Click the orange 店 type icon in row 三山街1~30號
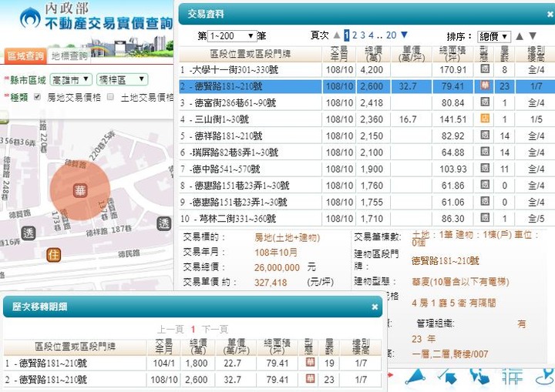Image resolution: width=555 pixels, height=392 pixels. tap(485, 119)
